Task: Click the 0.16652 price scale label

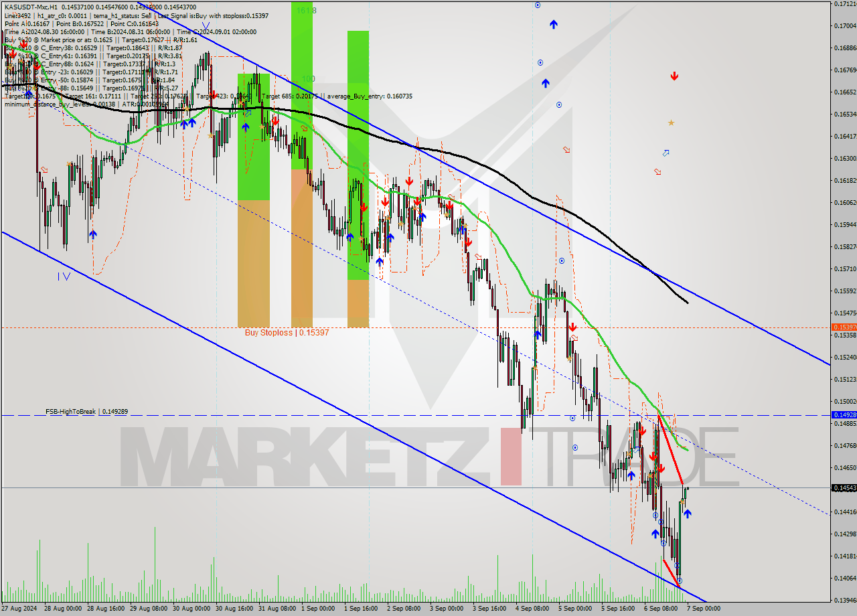Action: (x=844, y=92)
